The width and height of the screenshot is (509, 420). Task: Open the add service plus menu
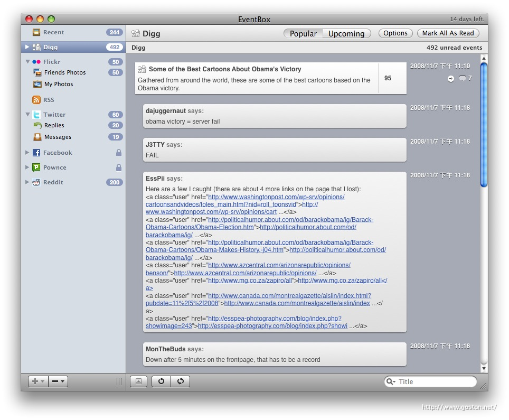coord(39,381)
